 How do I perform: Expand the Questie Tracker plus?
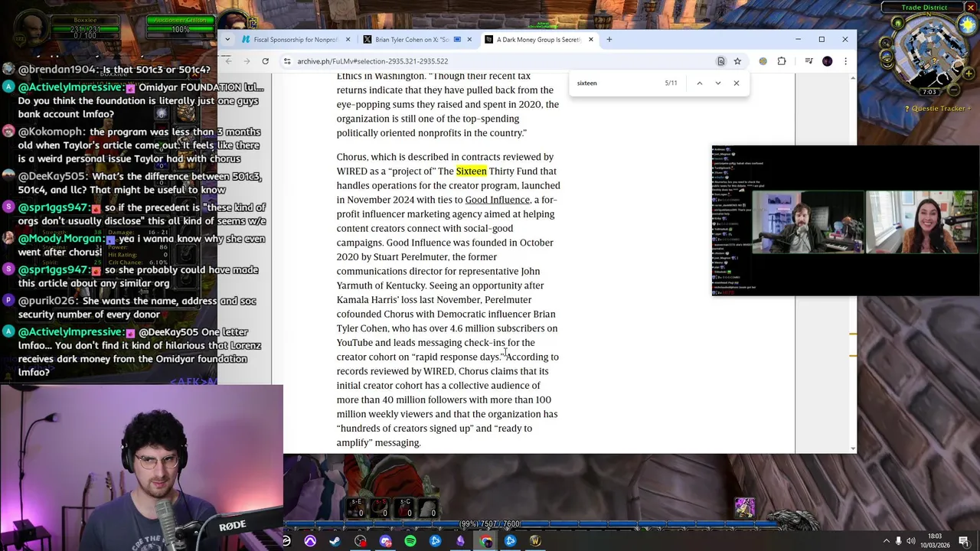click(x=968, y=109)
